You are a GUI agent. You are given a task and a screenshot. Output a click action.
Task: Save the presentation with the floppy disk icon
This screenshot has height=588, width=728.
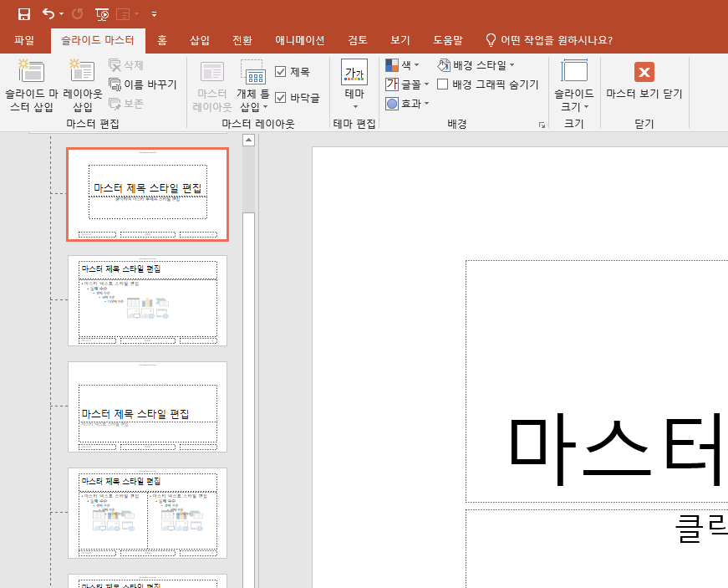[x=24, y=14]
